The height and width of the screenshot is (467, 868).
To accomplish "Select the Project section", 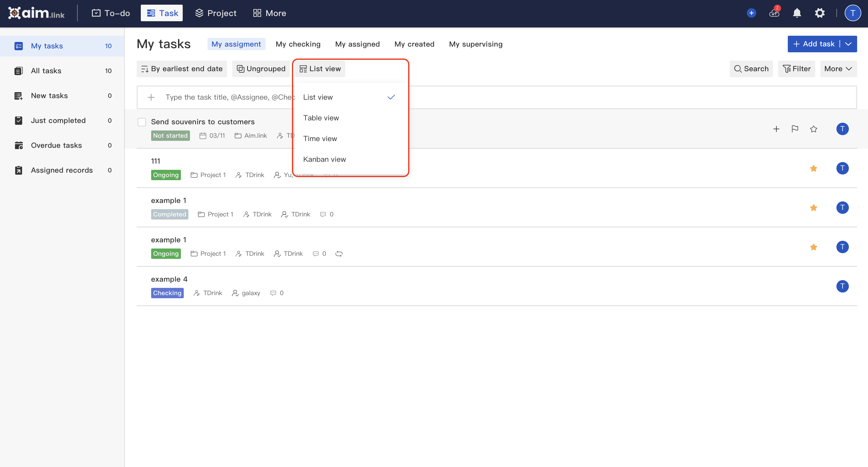I will click(x=216, y=13).
